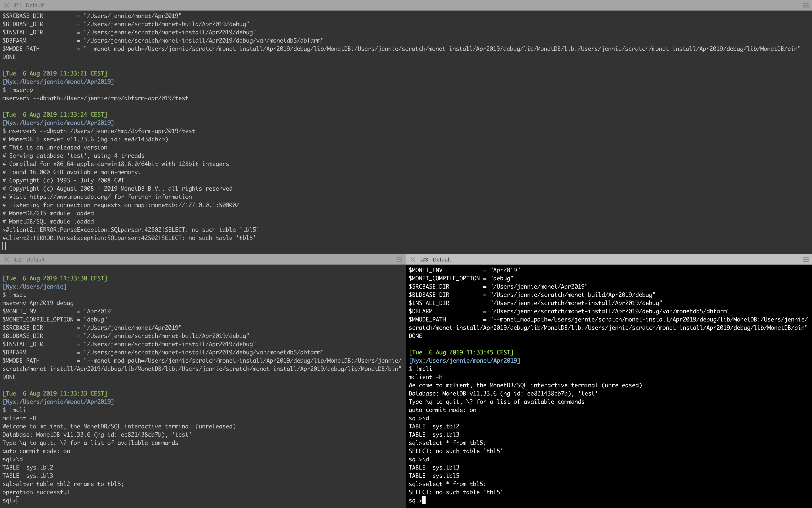Click the timestamp '11:33:30 CEST' line in pane 2

[55, 278]
